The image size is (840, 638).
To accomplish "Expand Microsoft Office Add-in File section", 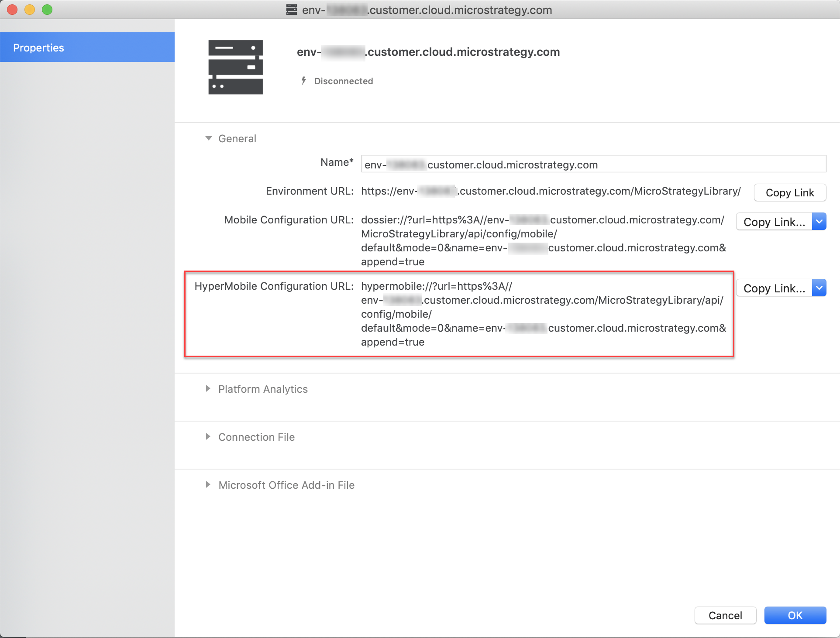I will pyautogui.click(x=208, y=485).
